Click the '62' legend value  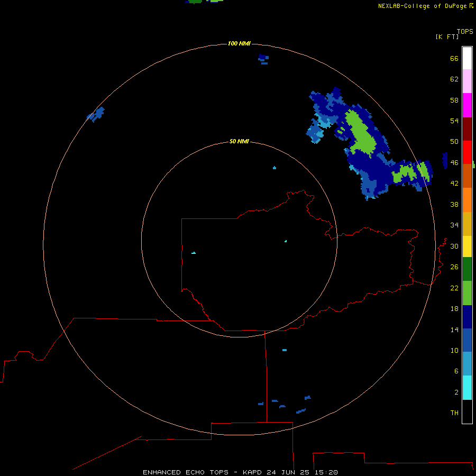(x=454, y=79)
